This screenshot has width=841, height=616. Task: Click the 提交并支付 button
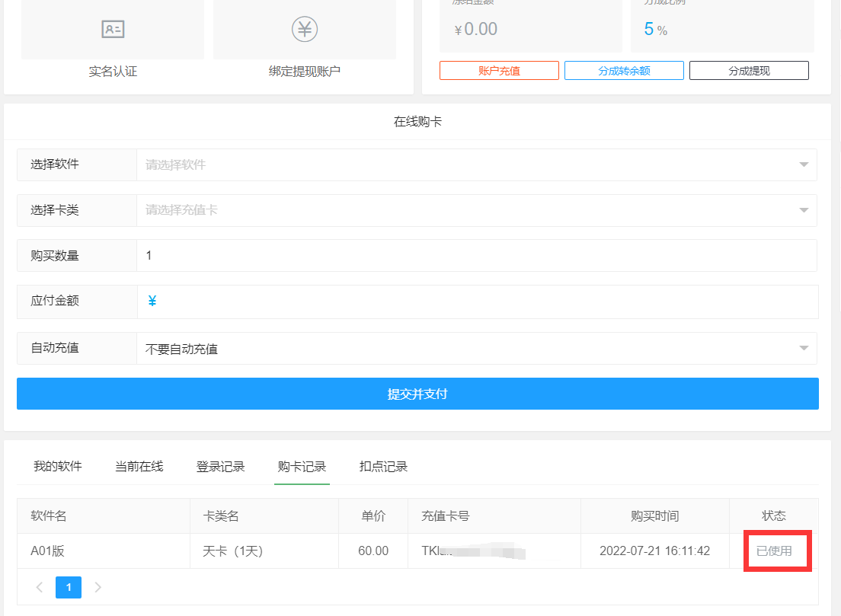click(417, 394)
